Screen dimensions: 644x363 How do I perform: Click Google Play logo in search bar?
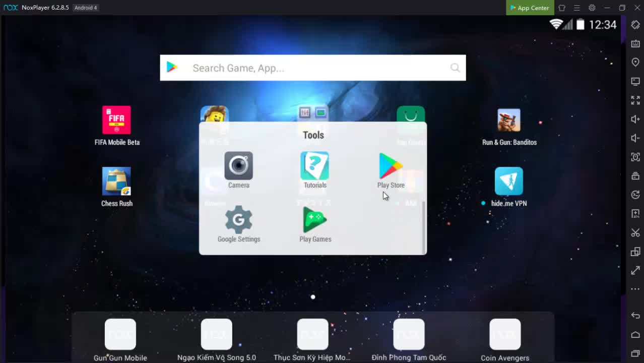pyautogui.click(x=172, y=68)
